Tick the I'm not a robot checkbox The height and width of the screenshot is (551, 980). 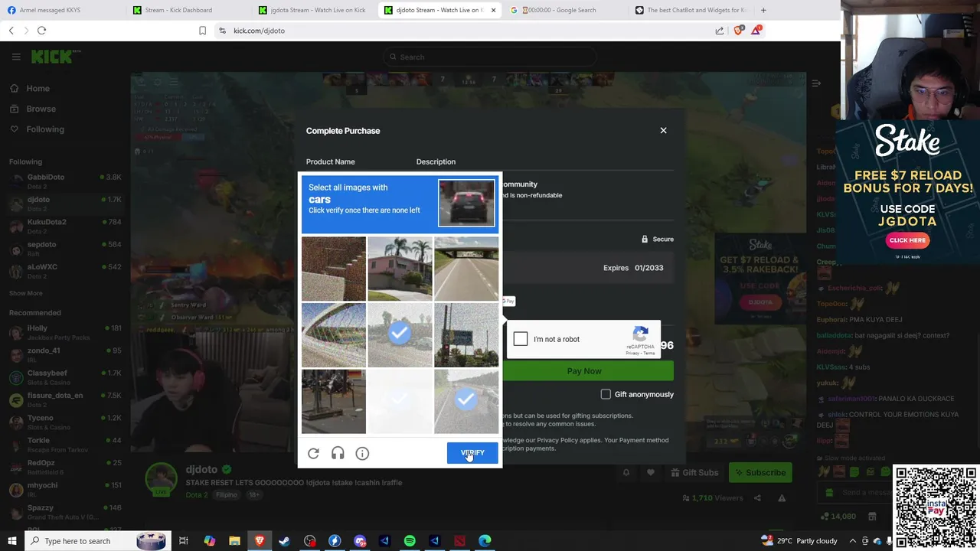point(521,339)
